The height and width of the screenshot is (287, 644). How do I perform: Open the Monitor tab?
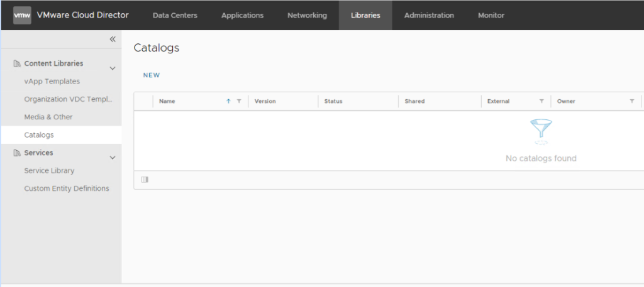(491, 15)
